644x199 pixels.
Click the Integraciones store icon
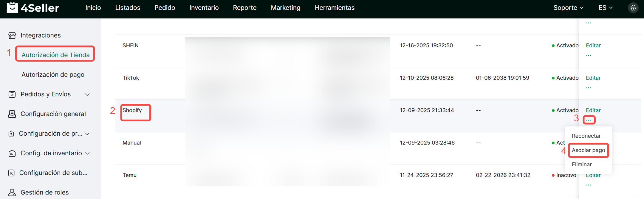[x=12, y=36]
